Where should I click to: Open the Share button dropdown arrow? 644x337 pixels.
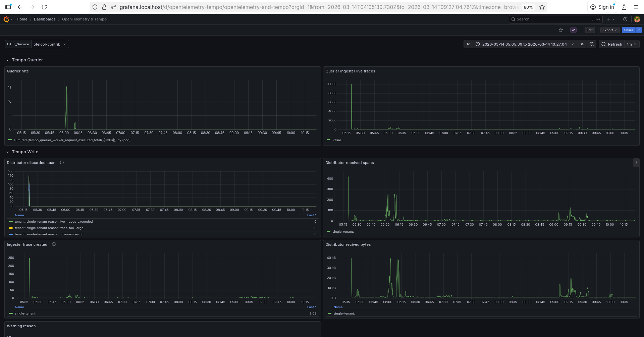[x=639, y=30]
